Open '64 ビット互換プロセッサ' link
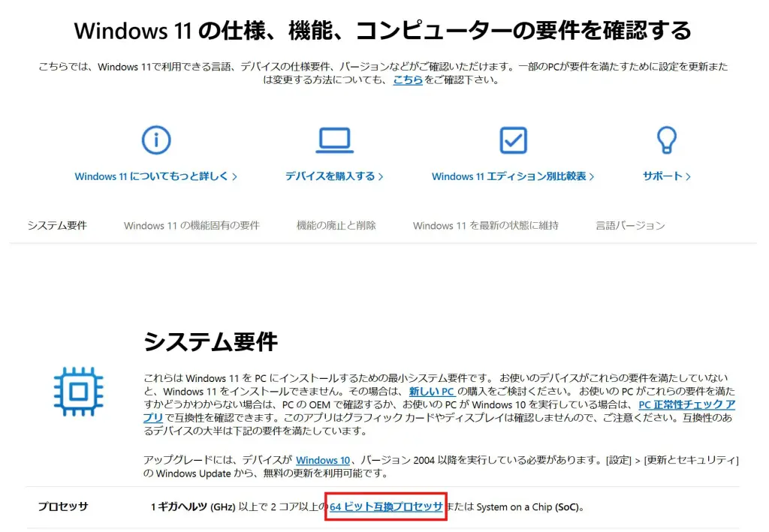This screenshot has height=532, width=769. pos(386,507)
